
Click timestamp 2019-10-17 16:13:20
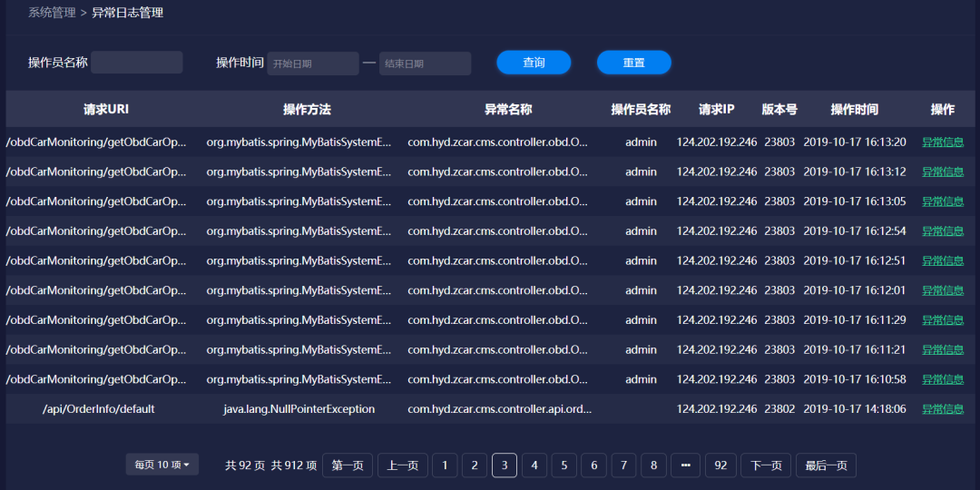855,142
